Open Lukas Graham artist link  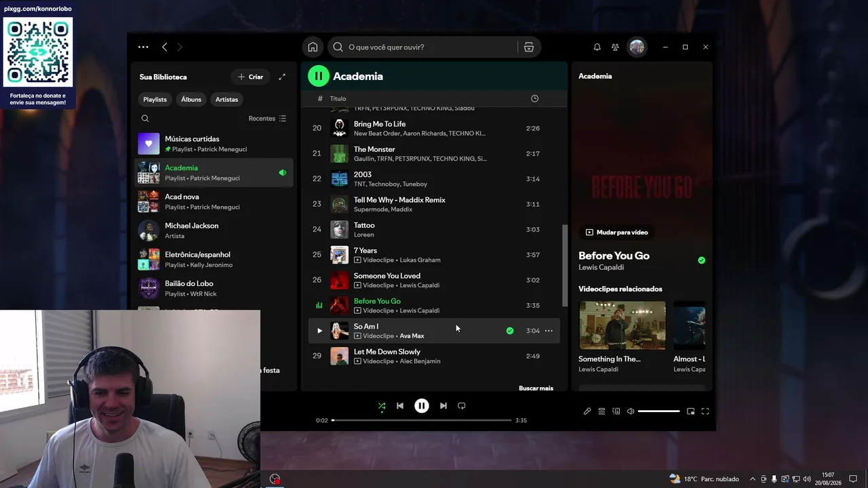tap(420, 260)
